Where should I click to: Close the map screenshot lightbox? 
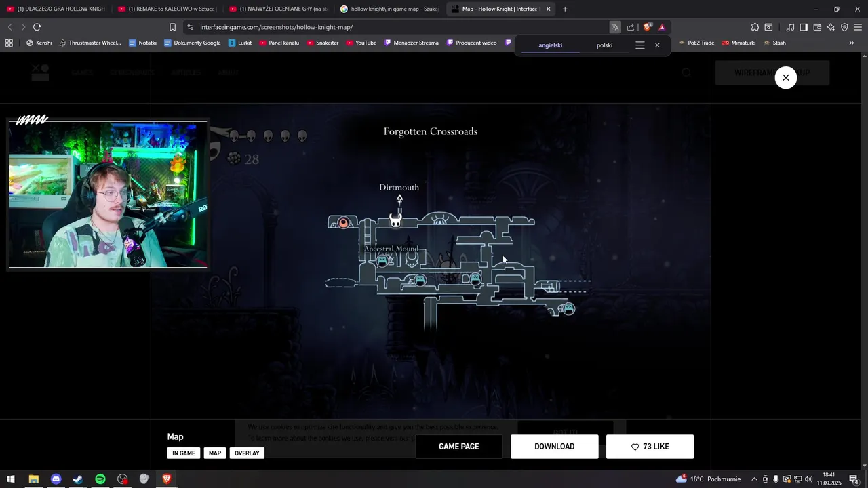coord(785,77)
